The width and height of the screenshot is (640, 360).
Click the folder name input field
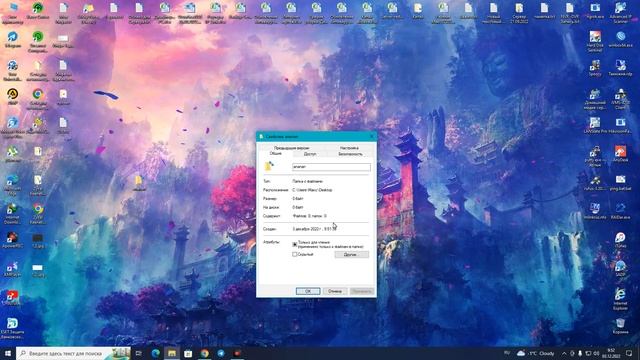coord(331,167)
